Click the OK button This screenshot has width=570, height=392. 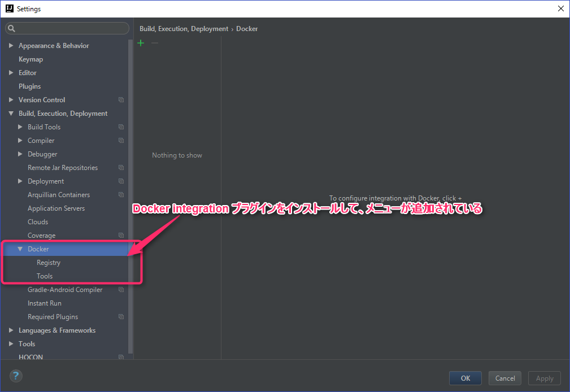pos(465,378)
